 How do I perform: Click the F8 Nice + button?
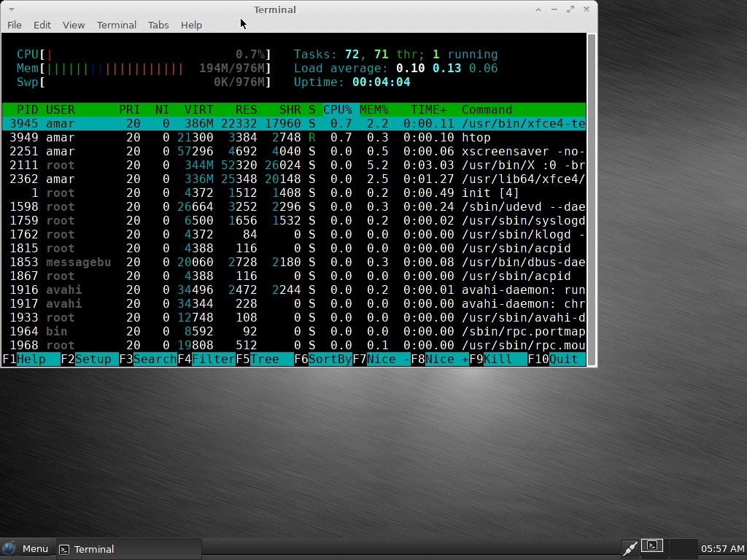click(440, 359)
